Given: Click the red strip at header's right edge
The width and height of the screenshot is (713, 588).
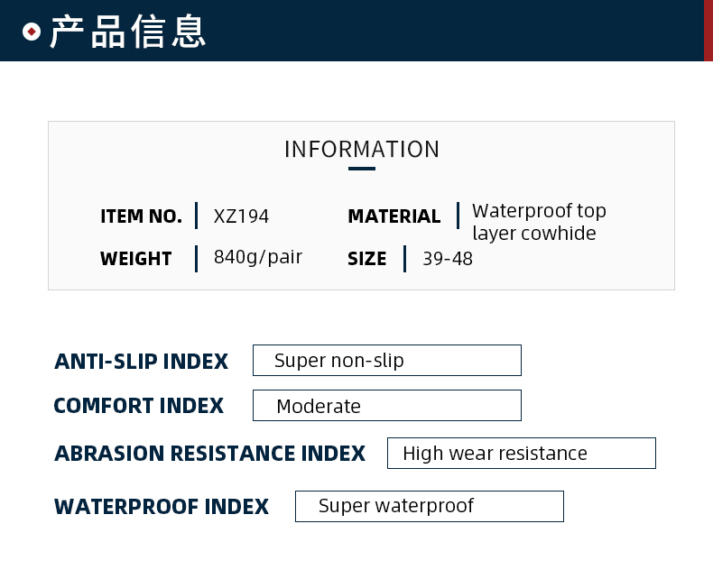Looking at the screenshot, I should (708, 31).
